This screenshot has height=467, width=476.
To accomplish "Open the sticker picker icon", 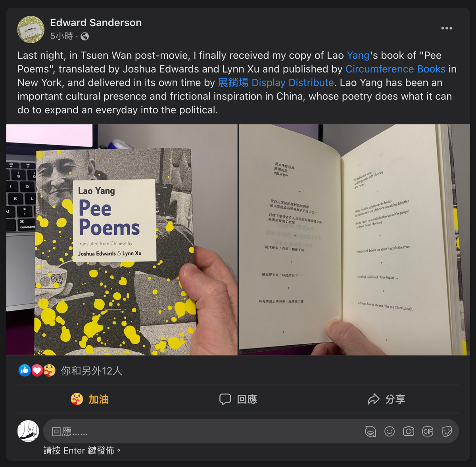I will click(447, 431).
